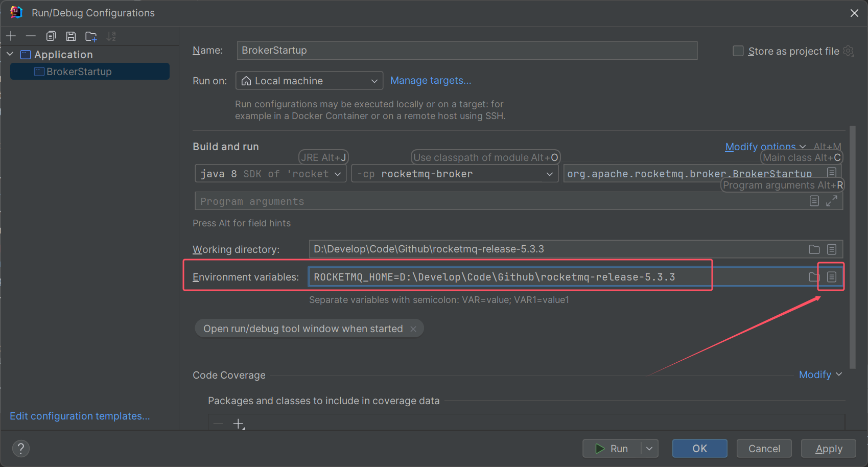The height and width of the screenshot is (467, 868).
Task: Click the settings gear beside Store as project file
Action: tap(849, 51)
